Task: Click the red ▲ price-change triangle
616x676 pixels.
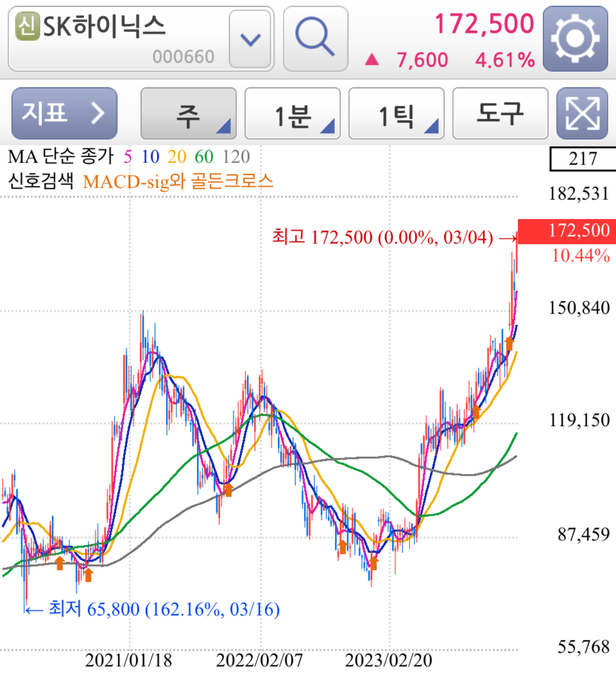Action: pyautogui.click(x=373, y=60)
